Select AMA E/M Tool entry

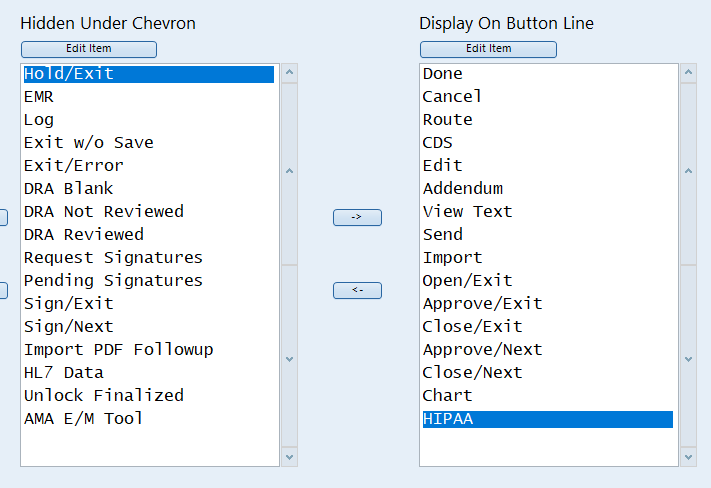point(83,419)
